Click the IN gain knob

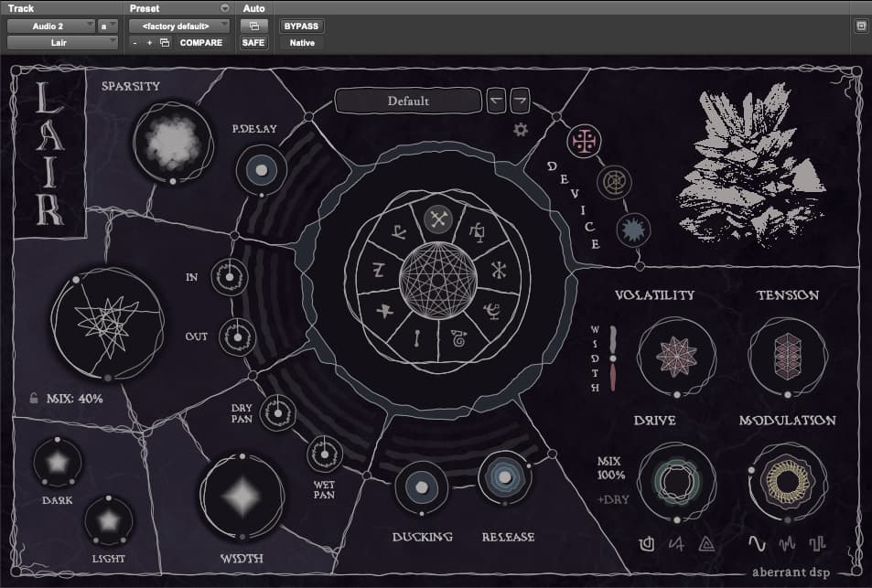point(229,277)
